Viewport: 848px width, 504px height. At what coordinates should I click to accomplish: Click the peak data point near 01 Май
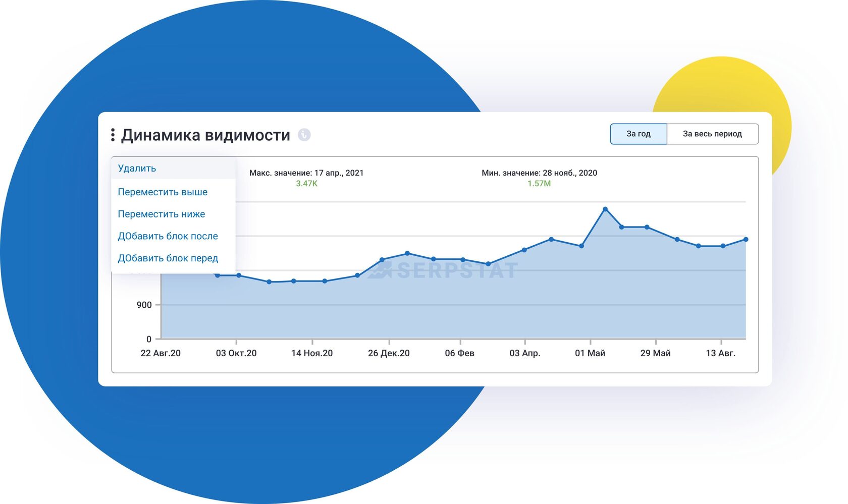[605, 208]
